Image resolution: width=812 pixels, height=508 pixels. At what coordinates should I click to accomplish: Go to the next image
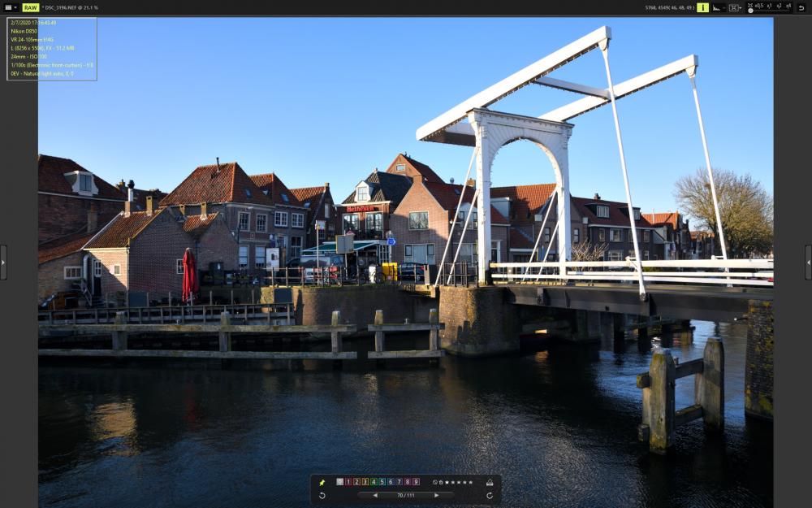click(x=437, y=496)
